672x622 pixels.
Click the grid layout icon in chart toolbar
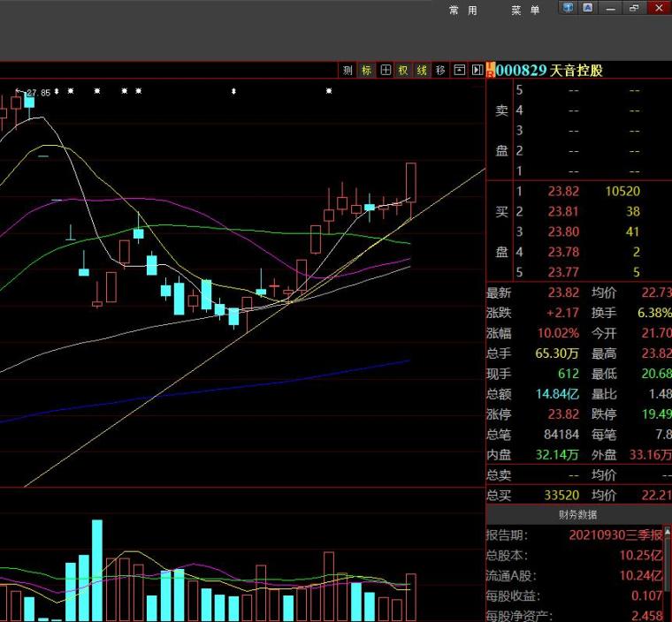coord(386,70)
